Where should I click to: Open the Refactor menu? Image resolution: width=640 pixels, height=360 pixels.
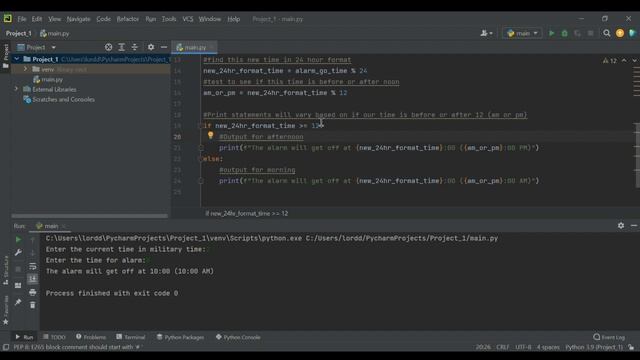pyautogui.click(x=128, y=19)
